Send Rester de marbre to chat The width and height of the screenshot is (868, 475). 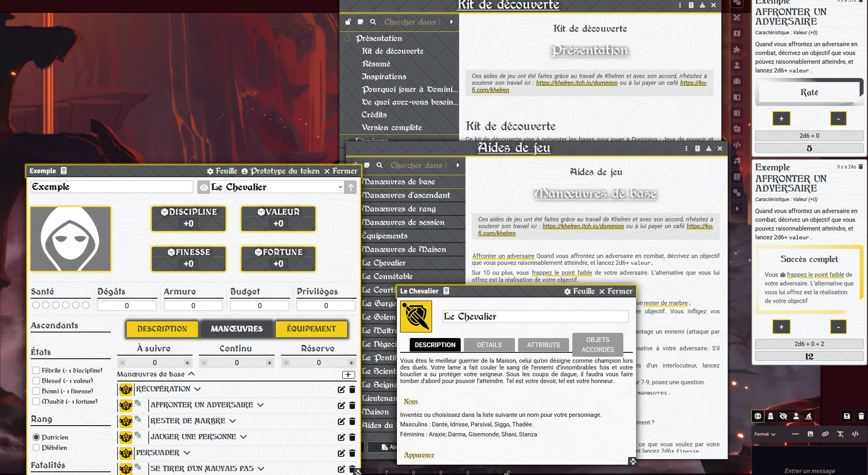(x=138, y=419)
